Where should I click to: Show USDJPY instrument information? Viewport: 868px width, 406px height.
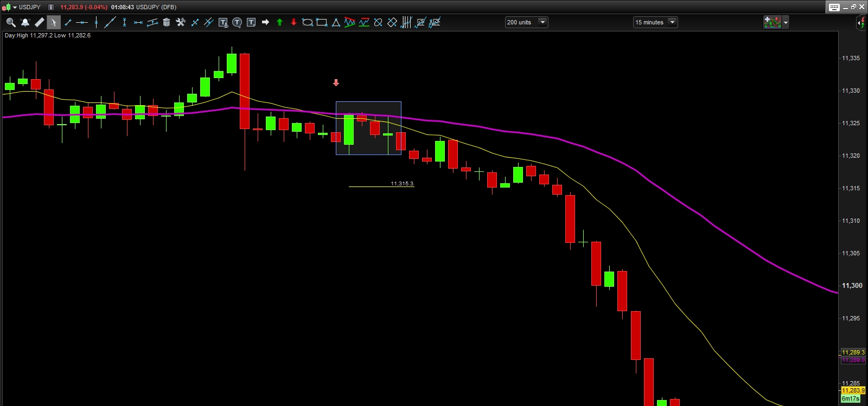[x=51, y=7]
